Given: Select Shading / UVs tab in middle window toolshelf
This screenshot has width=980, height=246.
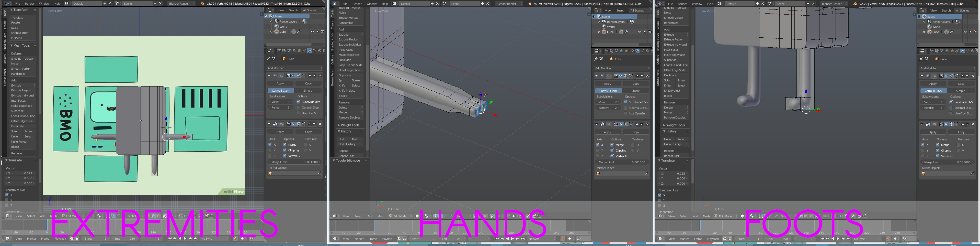Looking at the screenshot, I should point(333,42).
